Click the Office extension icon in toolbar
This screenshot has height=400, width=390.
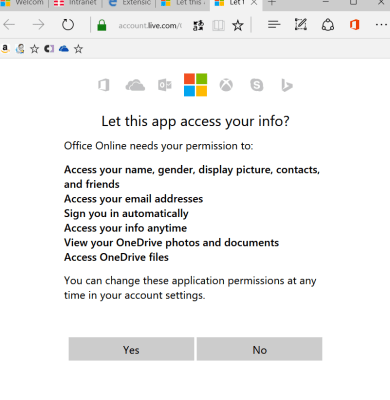click(354, 25)
